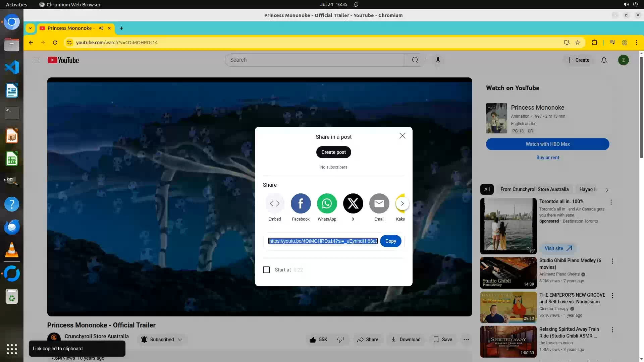Image resolution: width=644 pixels, height=362 pixels.
Task: Close the share dialog
Action: (402, 136)
